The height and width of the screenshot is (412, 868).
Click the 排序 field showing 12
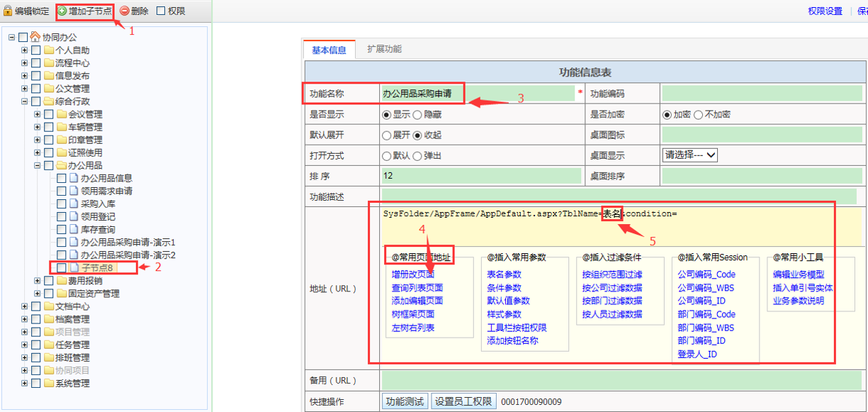coord(481,176)
